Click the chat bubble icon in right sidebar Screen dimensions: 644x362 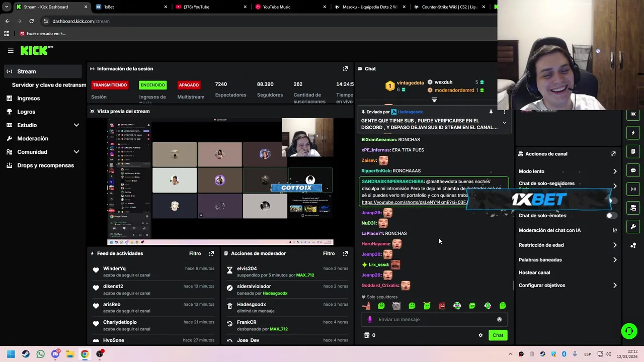click(633, 170)
